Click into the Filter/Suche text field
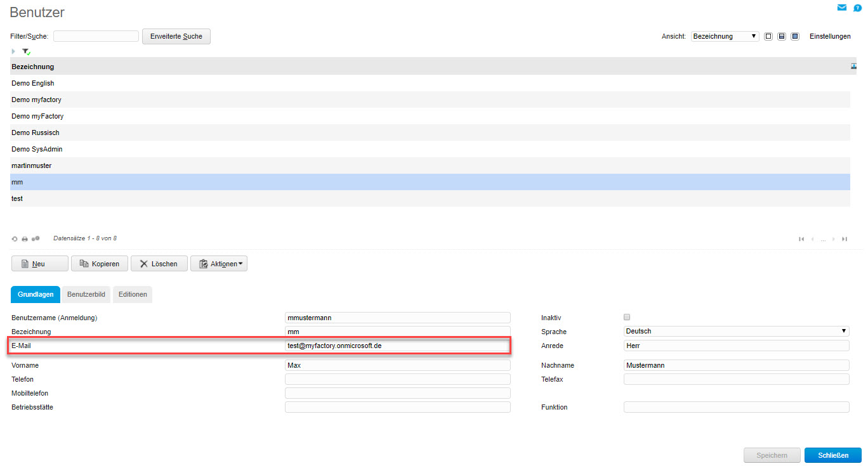The height and width of the screenshot is (466, 868). coord(96,37)
